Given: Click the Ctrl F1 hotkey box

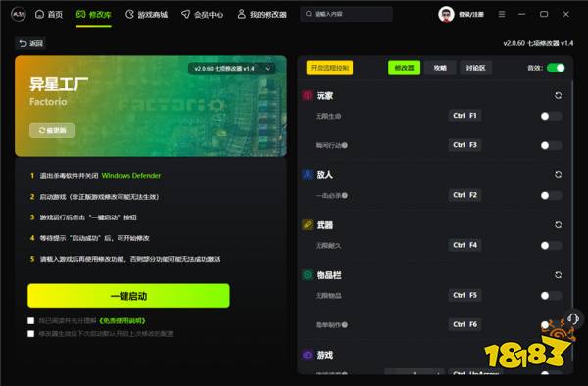Looking at the screenshot, I should coord(465,116).
